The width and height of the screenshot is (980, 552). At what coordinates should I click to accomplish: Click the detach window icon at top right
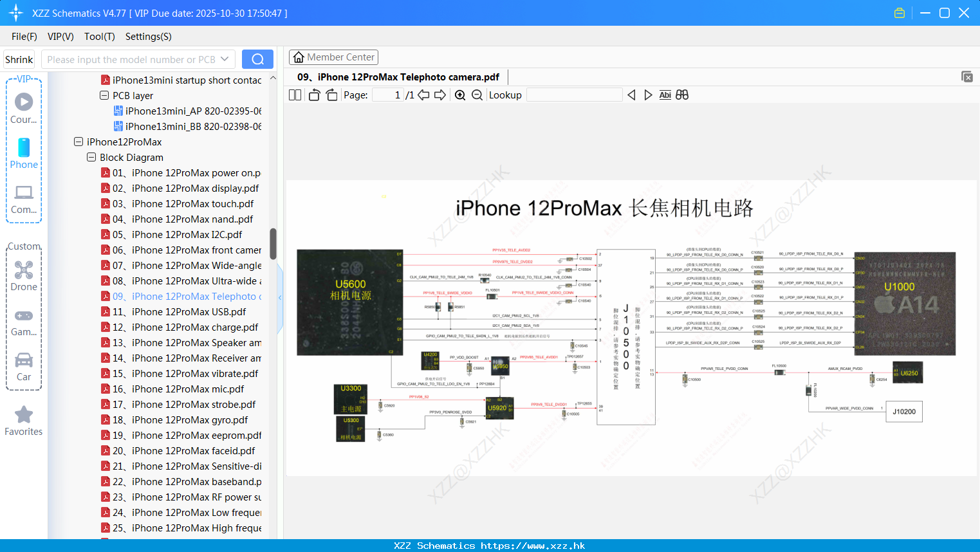coord(967,77)
